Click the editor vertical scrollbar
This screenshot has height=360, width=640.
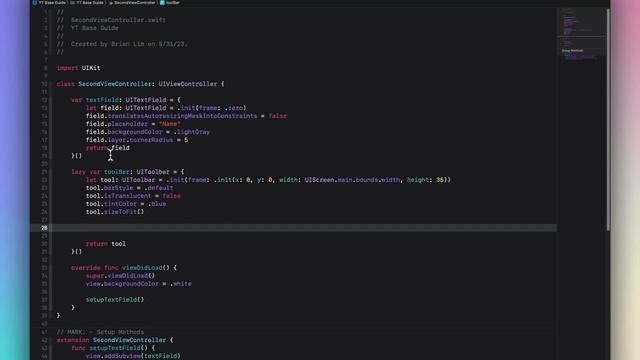pyautogui.click(x=608, y=119)
